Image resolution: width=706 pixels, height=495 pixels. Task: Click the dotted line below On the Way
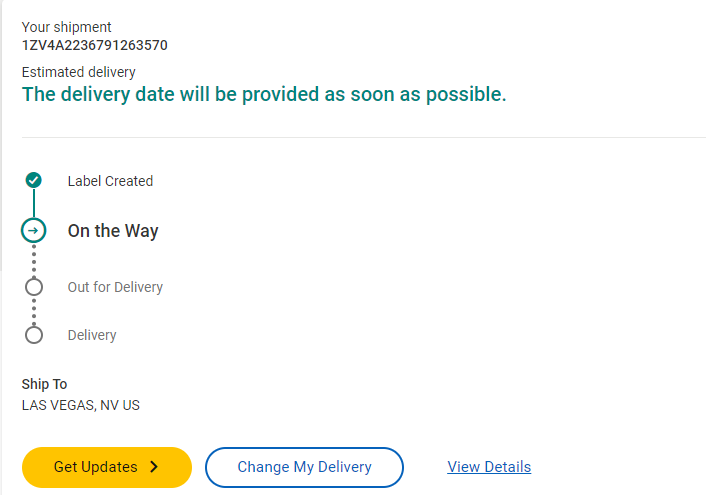click(34, 260)
